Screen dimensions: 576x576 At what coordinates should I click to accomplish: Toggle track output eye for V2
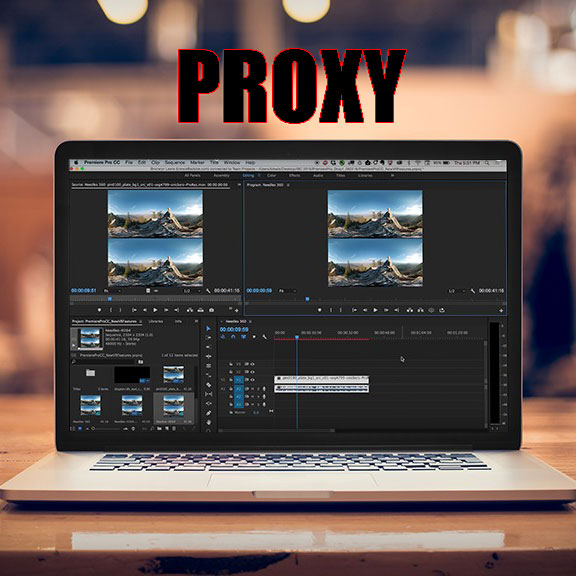pyautogui.click(x=252, y=372)
